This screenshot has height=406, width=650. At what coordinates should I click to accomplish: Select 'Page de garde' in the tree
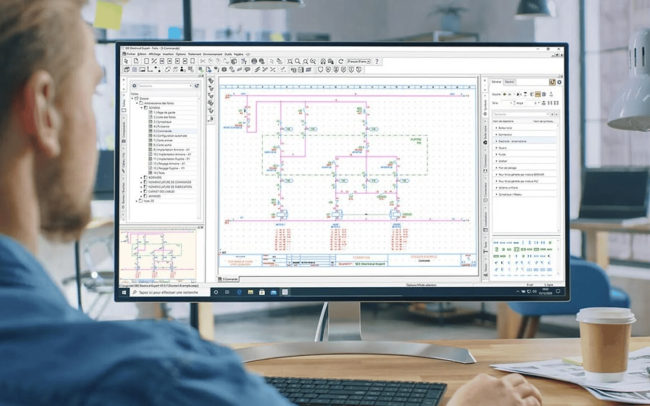(x=160, y=112)
